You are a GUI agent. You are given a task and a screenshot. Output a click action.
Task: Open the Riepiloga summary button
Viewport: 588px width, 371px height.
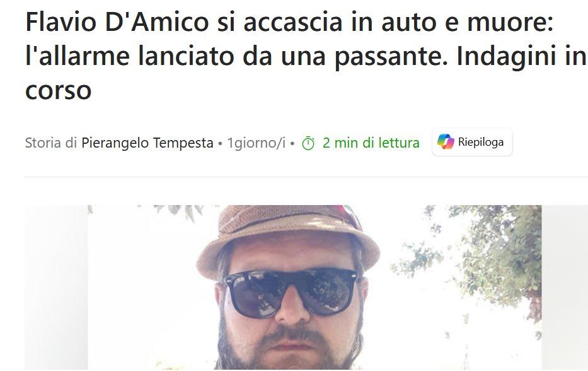pos(472,142)
